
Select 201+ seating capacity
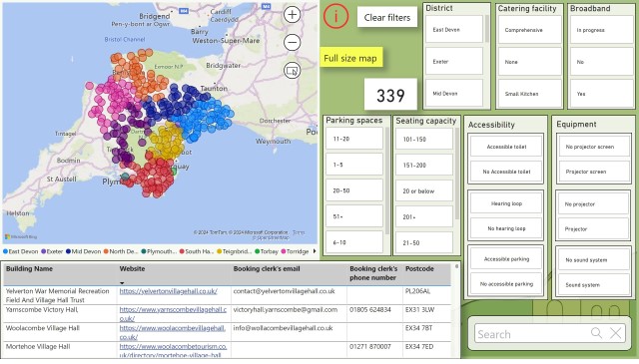pos(424,217)
